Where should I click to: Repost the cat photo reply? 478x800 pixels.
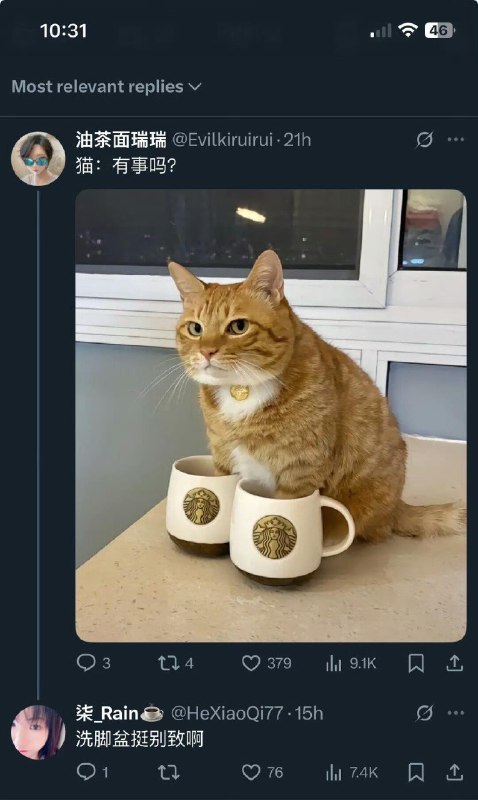pos(175,663)
